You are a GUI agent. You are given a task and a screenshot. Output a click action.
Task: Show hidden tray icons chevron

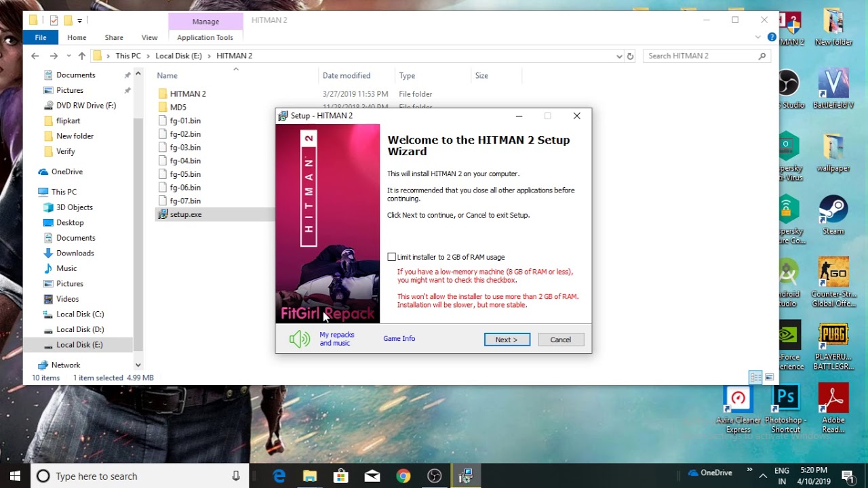[763, 476]
